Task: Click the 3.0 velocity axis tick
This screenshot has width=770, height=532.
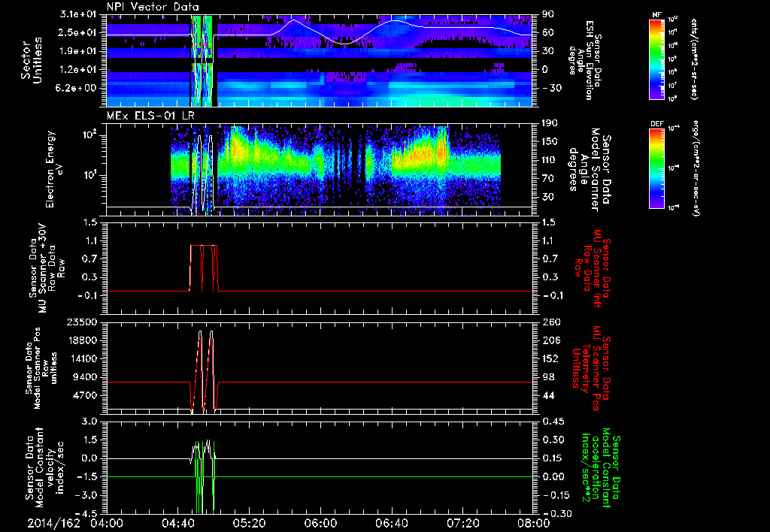Action: click(x=90, y=422)
